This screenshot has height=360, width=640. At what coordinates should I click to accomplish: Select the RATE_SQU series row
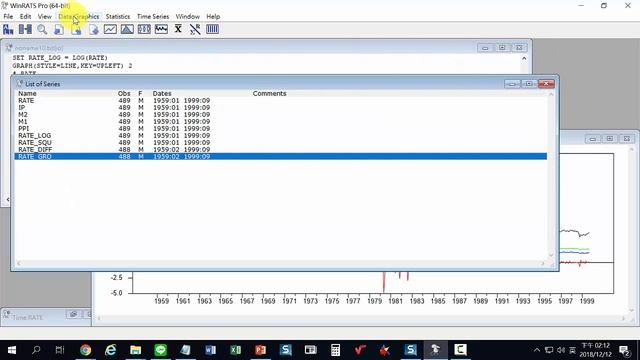pyautogui.click(x=280, y=142)
